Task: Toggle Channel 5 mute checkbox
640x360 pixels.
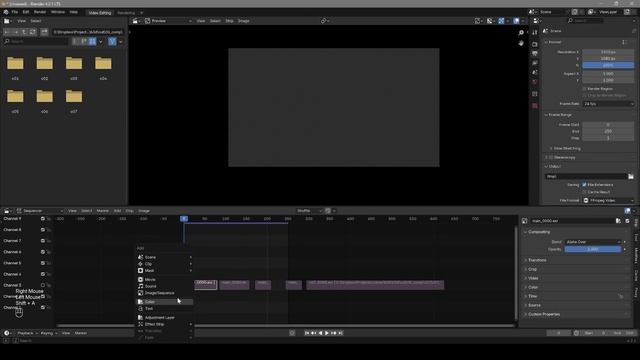Action: point(43,263)
